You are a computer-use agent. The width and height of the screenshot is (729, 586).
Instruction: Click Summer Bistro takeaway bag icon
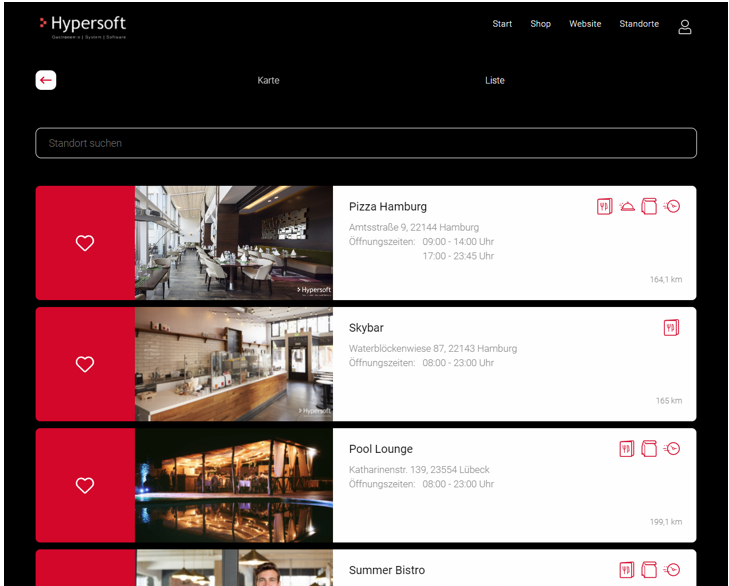[x=649, y=570]
